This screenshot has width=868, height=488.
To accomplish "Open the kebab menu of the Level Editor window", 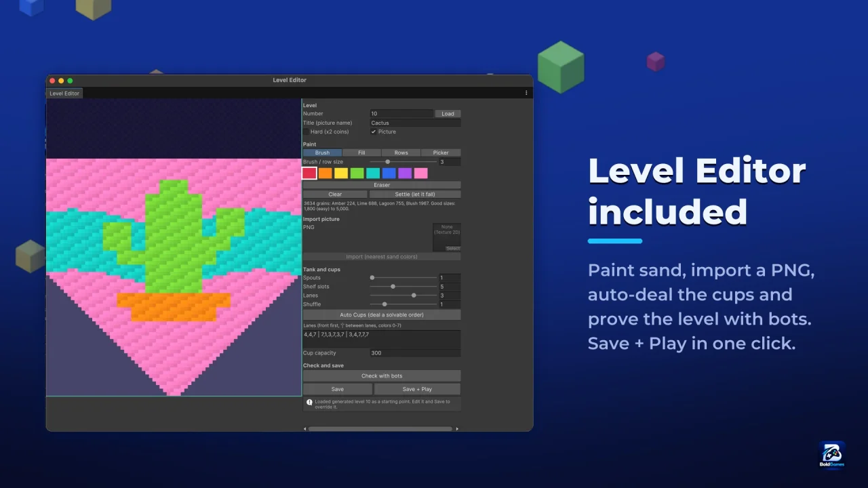I will (x=526, y=93).
